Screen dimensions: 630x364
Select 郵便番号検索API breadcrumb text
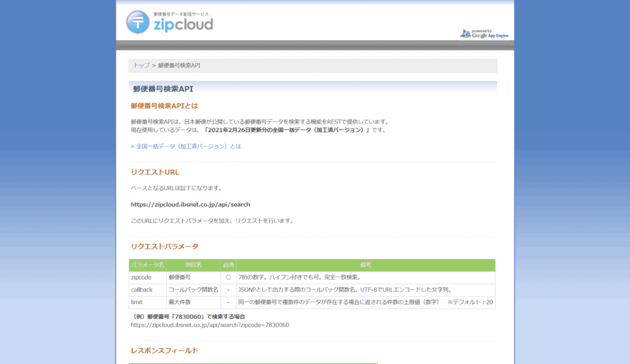coord(179,66)
